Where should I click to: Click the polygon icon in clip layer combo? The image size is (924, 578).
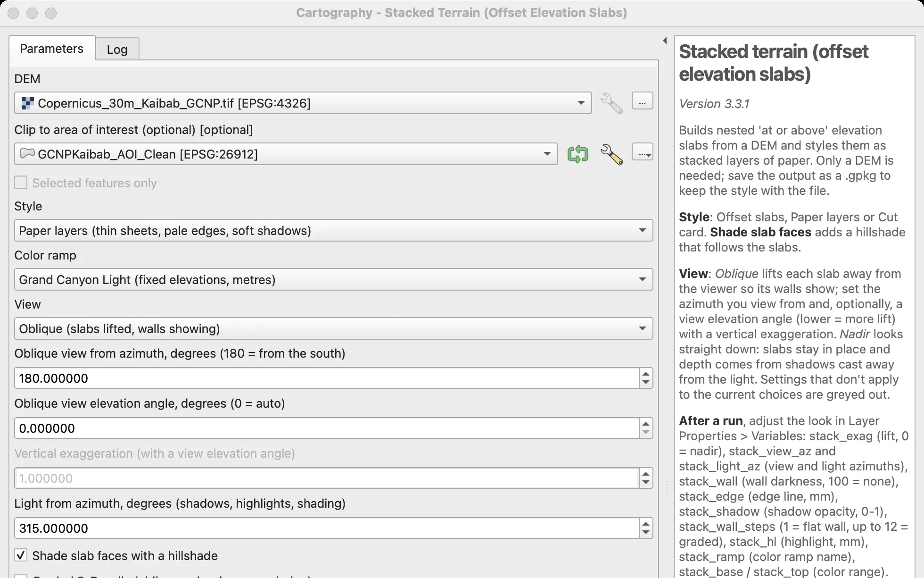[27, 153]
